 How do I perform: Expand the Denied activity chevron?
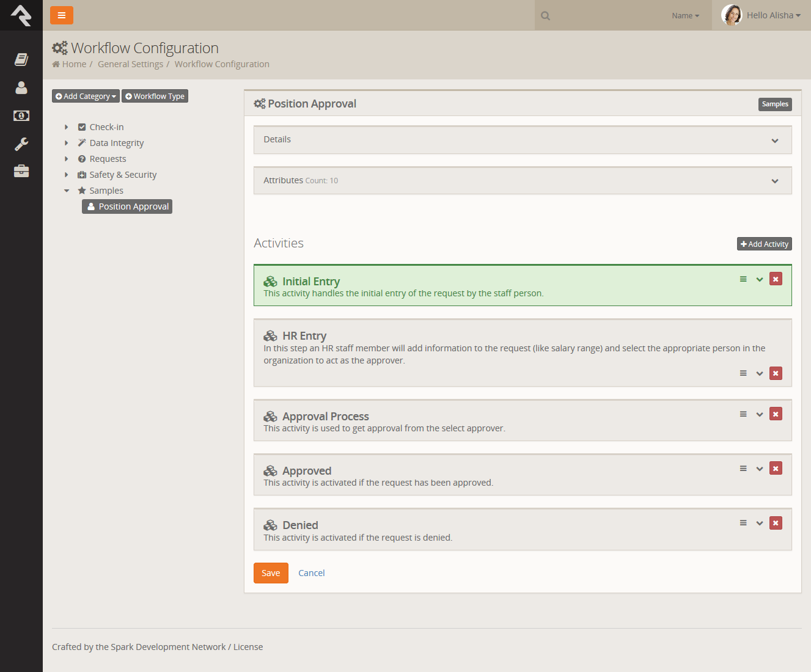click(x=760, y=523)
